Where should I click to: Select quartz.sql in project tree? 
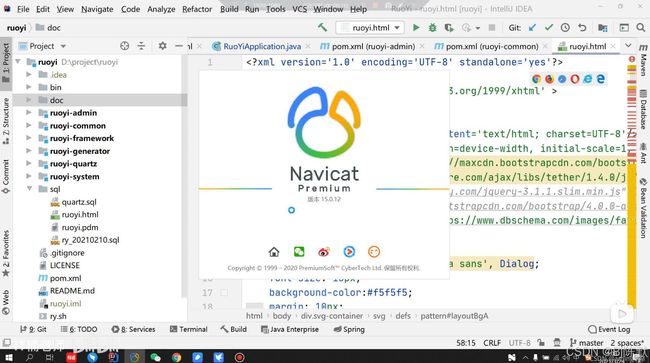click(79, 202)
